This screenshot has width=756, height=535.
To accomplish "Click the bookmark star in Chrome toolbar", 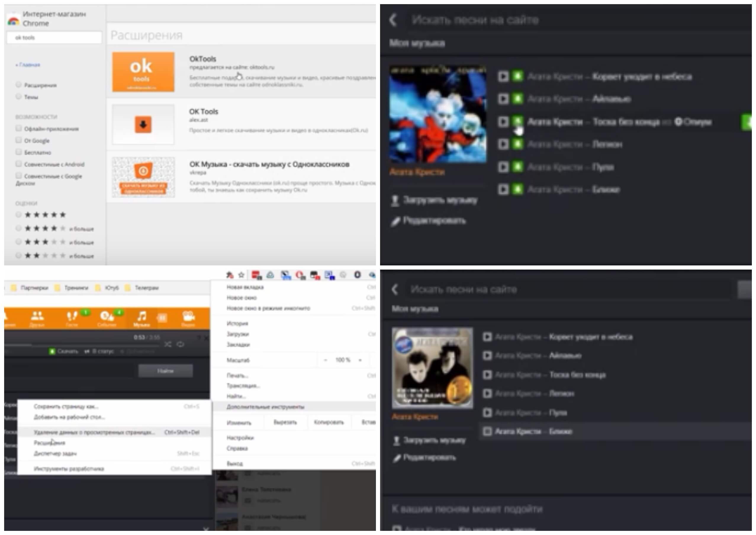I will click(x=241, y=275).
